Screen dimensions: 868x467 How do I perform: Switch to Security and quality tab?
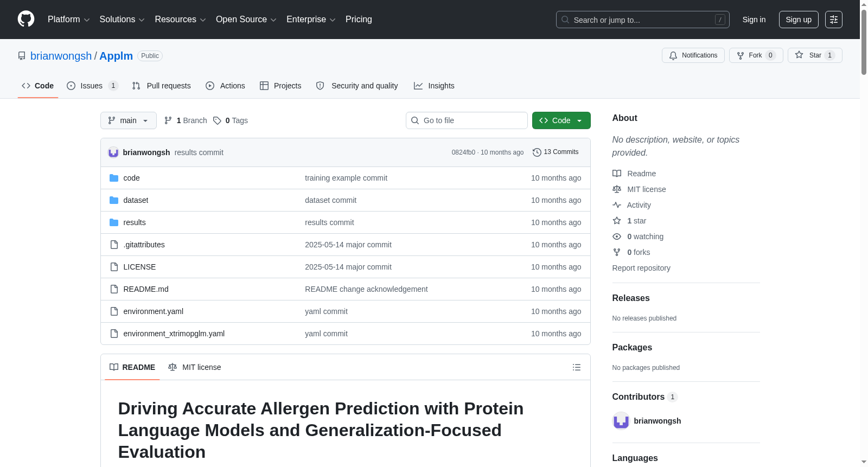coord(357,86)
